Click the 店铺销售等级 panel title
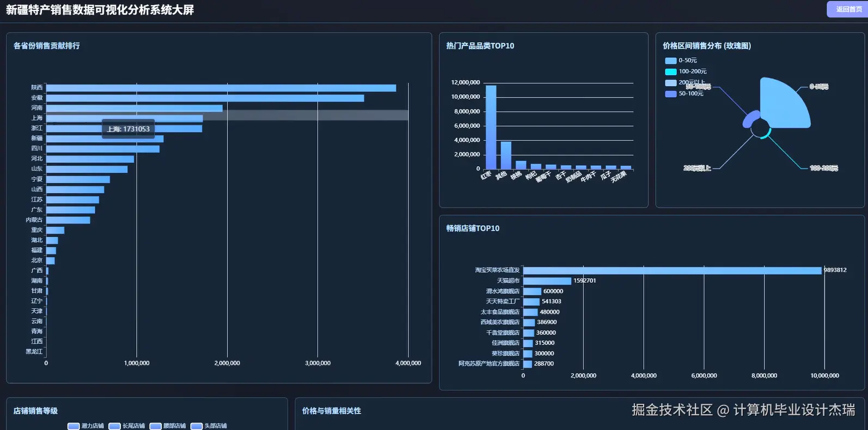 [35, 411]
